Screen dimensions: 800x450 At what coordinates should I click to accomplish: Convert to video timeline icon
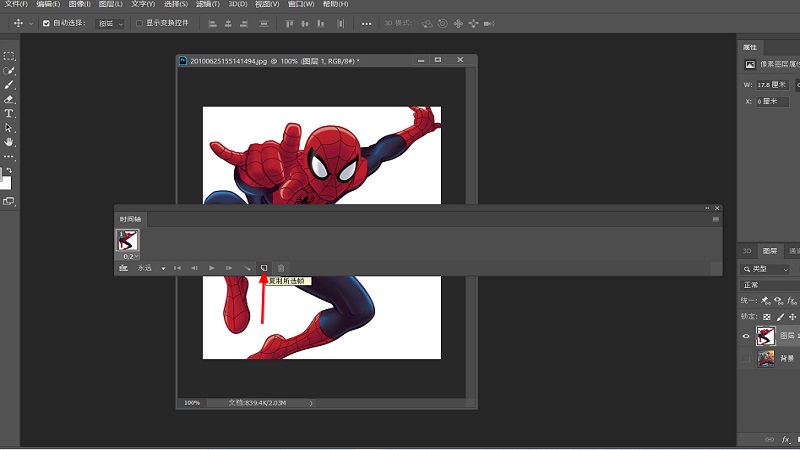[123, 268]
